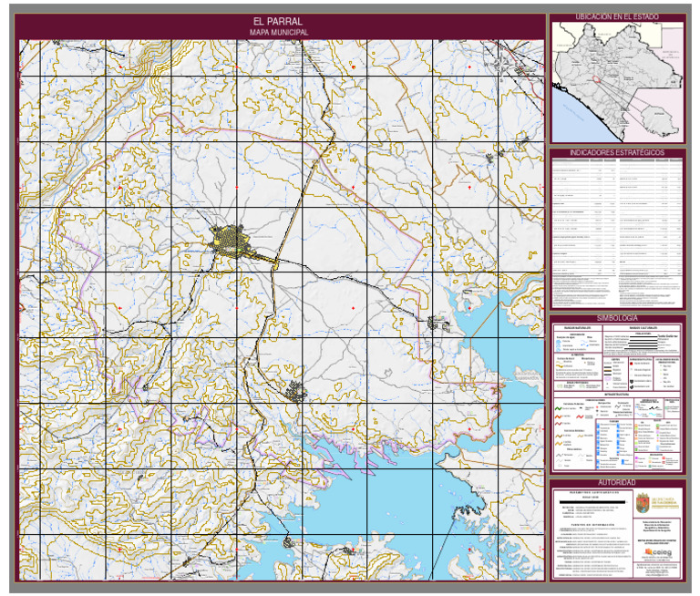Select the Autoridad panel header
Screen dimensions: 700x596
click(x=616, y=482)
